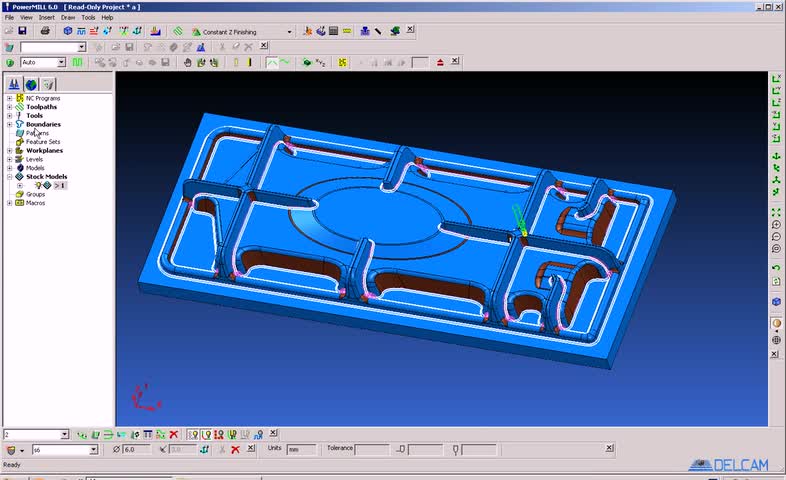Toggle the highlighted lightbulb icon in stock toolbar
This screenshot has width=786, height=480.
[206, 434]
